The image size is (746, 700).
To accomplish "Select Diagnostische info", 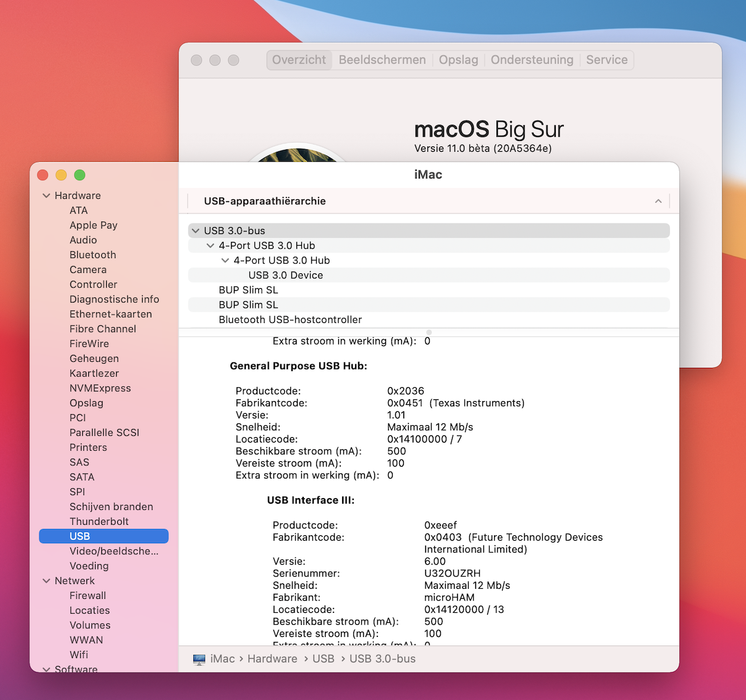I will [114, 299].
